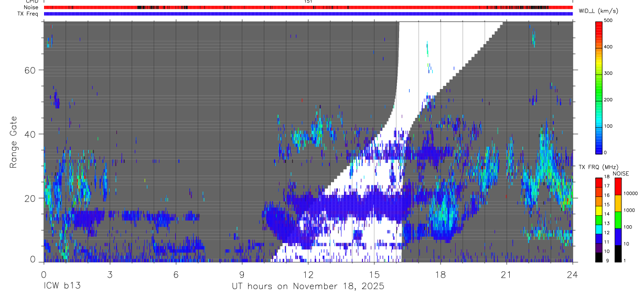Click the Noise row label
The height and width of the screenshot is (297, 644).
click(30, 7)
